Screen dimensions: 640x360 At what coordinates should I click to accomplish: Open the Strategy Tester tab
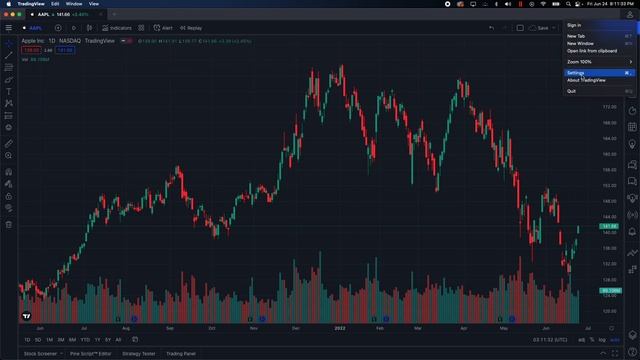(138, 353)
